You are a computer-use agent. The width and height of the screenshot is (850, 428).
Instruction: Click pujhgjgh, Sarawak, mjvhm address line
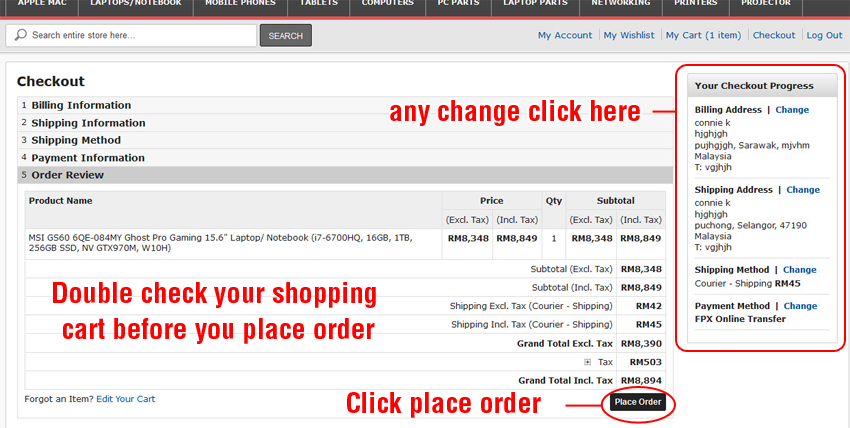tap(752, 145)
